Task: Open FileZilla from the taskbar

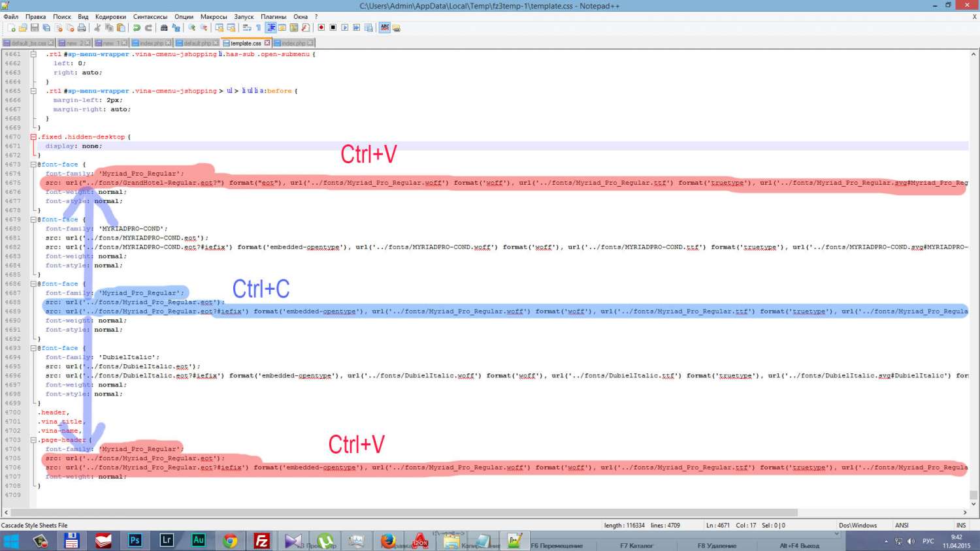Action: (x=261, y=541)
